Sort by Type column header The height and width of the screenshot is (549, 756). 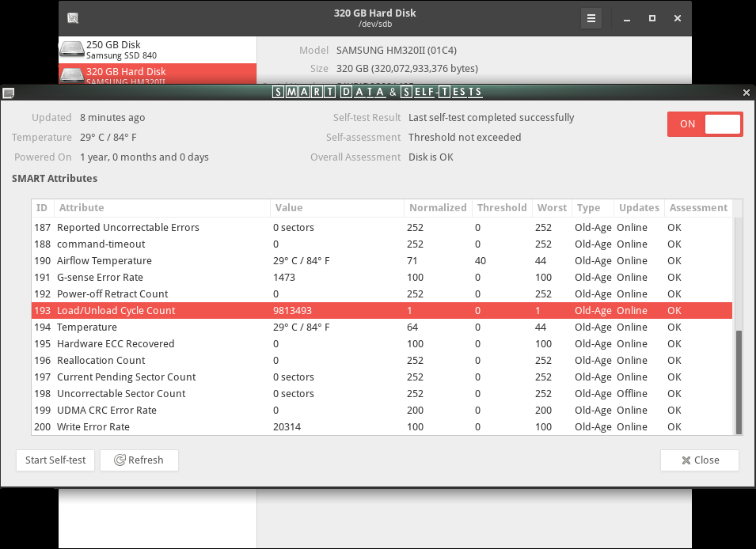point(593,208)
